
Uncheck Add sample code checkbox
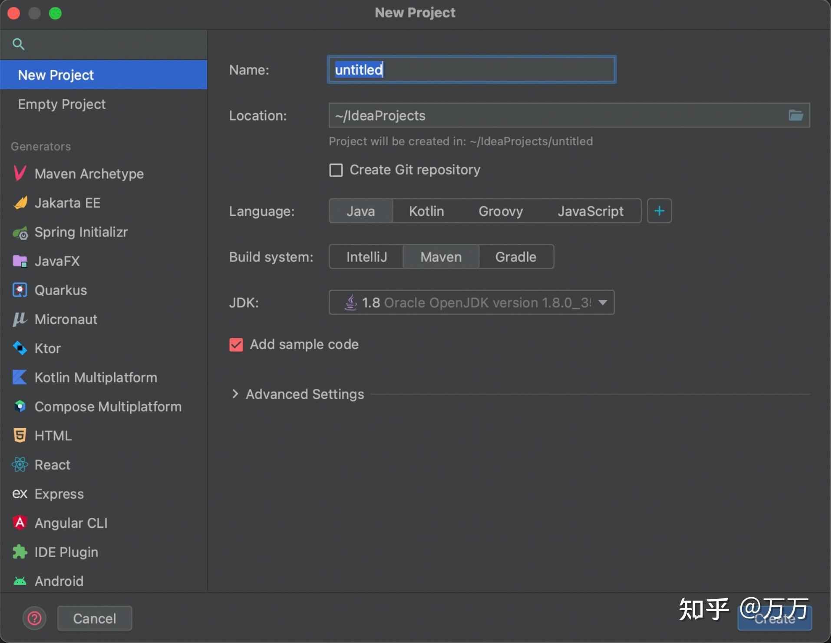click(x=237, y=345)
